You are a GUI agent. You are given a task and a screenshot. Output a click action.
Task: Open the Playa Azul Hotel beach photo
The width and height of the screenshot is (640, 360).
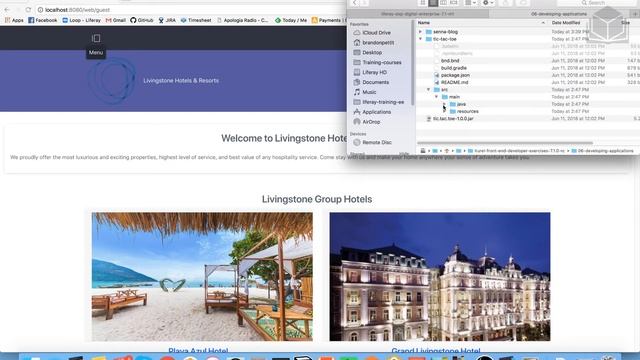coord(202,276)
